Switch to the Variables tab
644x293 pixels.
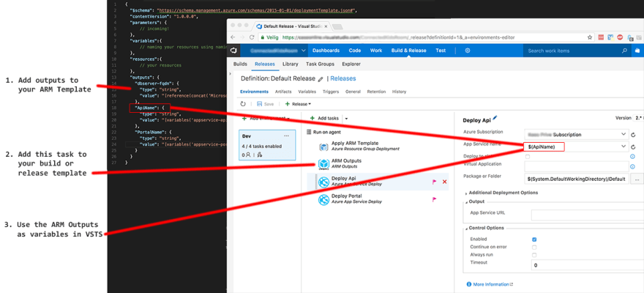(307, 92)
